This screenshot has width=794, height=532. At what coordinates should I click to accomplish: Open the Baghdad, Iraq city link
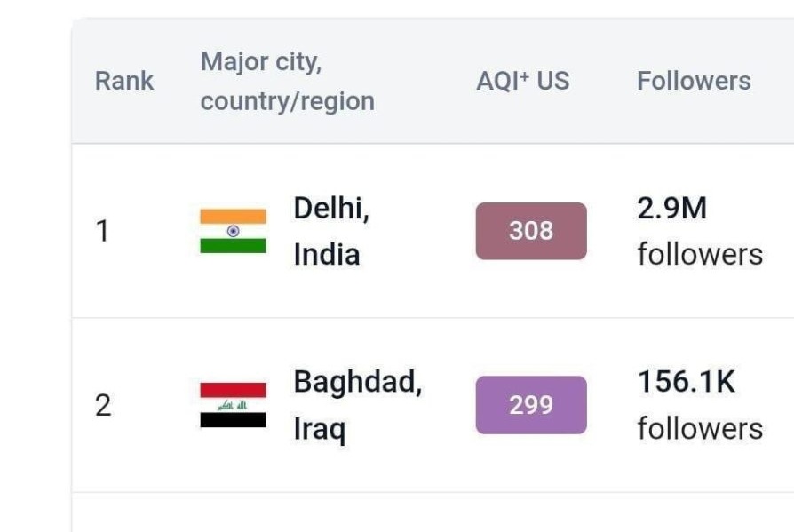point(357,406)
